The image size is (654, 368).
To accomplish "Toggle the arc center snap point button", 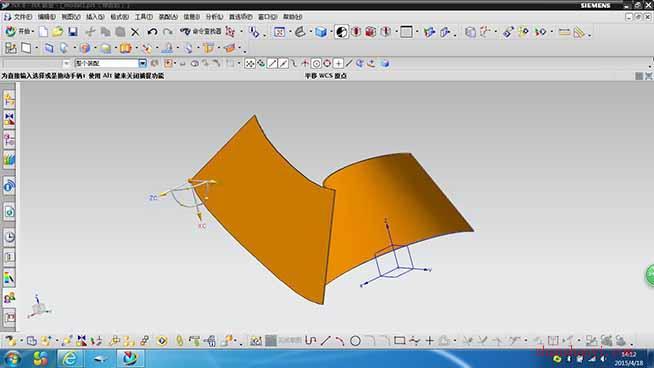I will pos(316,63).
